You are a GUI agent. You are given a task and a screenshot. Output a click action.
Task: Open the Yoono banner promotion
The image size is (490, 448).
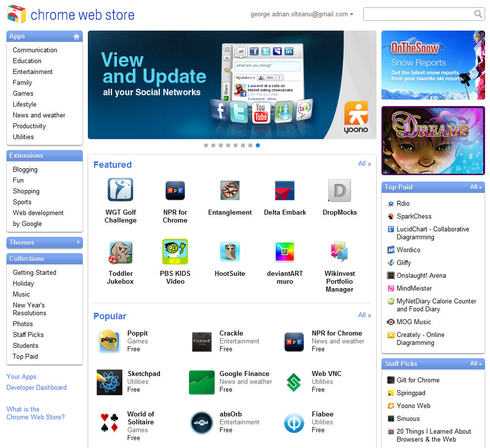coord(232,85)
